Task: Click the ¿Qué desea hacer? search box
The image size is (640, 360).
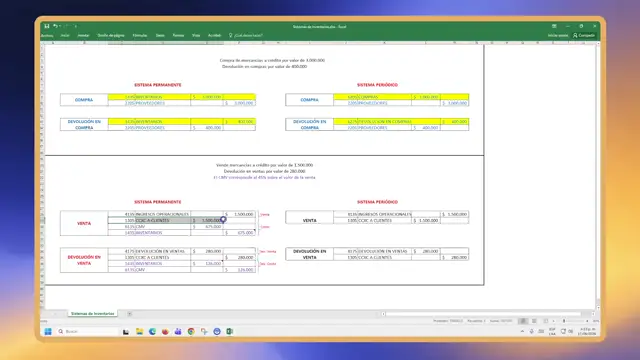Action: (246, 36)
